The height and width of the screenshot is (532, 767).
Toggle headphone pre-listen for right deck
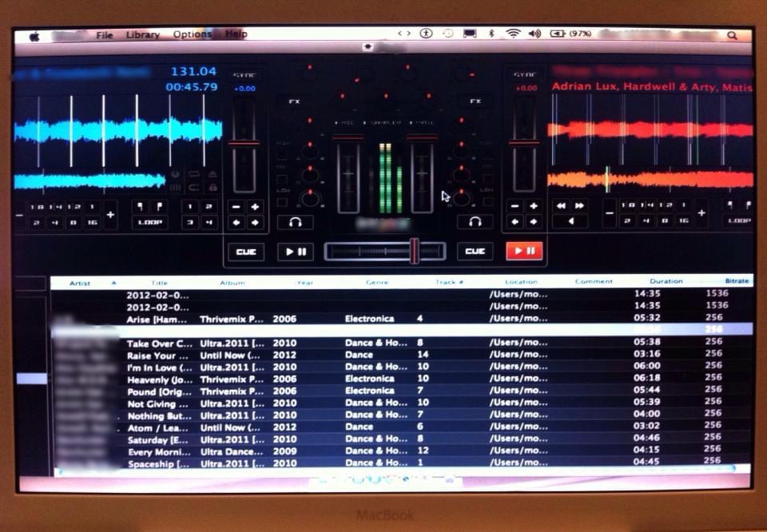pyautogui.click(x=475, y=222)
